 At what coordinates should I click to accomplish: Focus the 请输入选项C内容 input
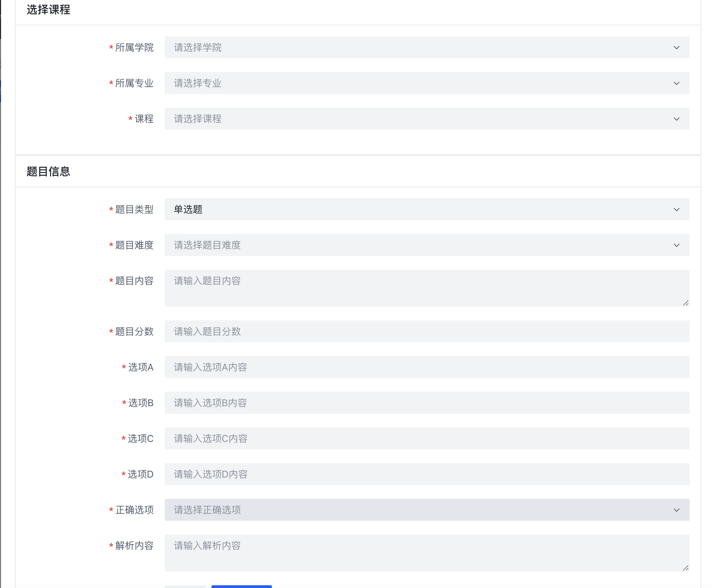coord(427,438)
